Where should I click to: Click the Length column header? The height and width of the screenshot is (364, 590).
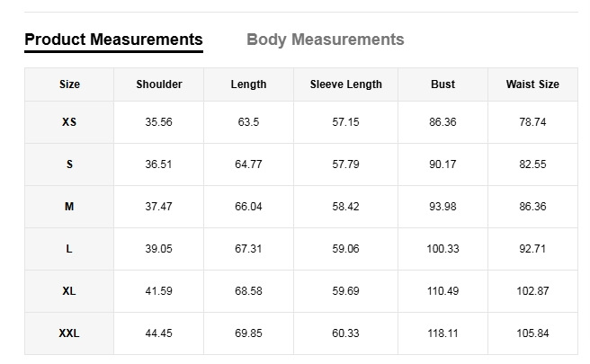[248, 84]
